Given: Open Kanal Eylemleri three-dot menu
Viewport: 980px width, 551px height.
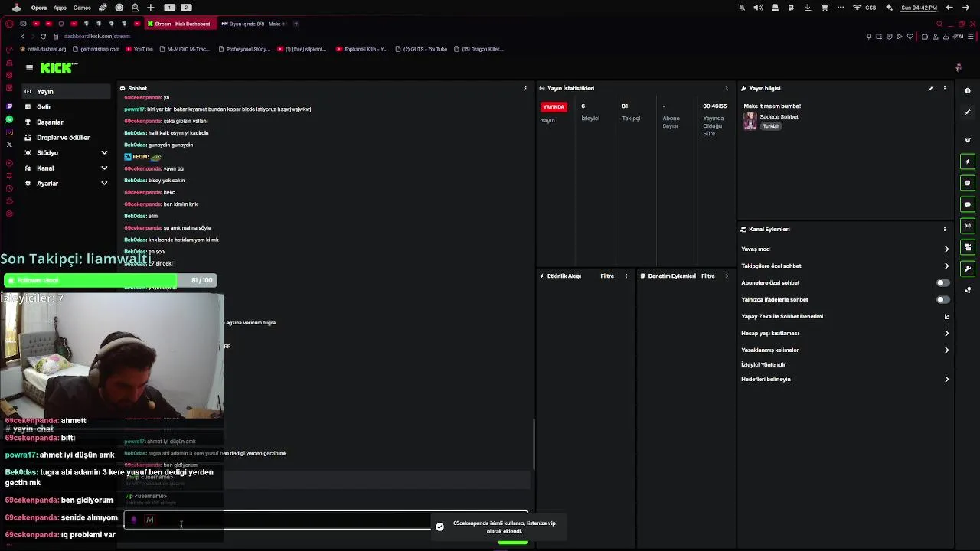Looking at the screenshot, I should [945, 229].
